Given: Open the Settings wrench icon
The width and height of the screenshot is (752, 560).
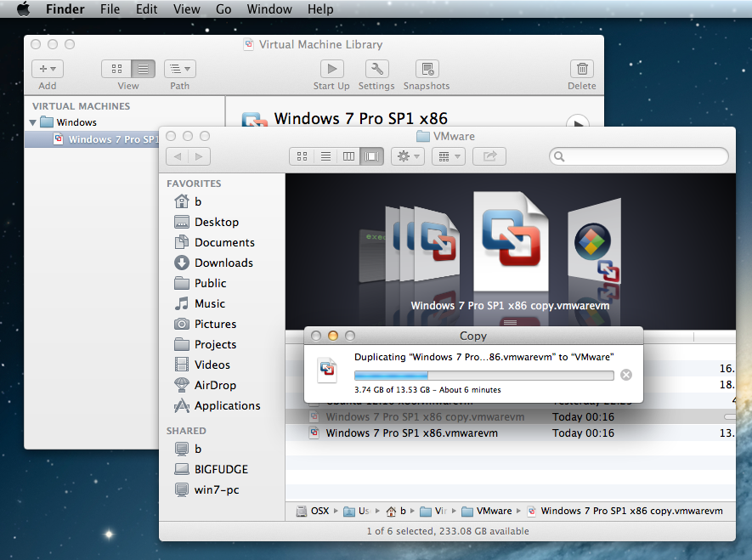Looking at the screenshot, I should 376,69.
